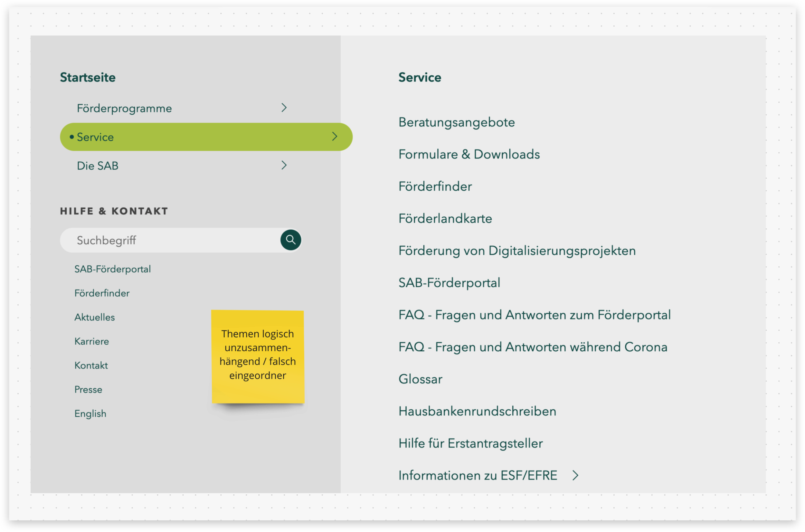
Task: Select the Glossar entry
Action: [x=420, y=379]
